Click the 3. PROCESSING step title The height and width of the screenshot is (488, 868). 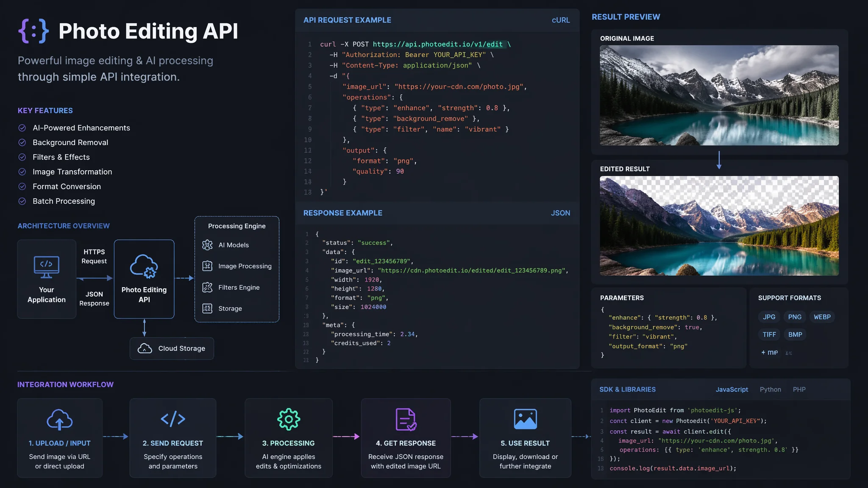click(288, 443)
